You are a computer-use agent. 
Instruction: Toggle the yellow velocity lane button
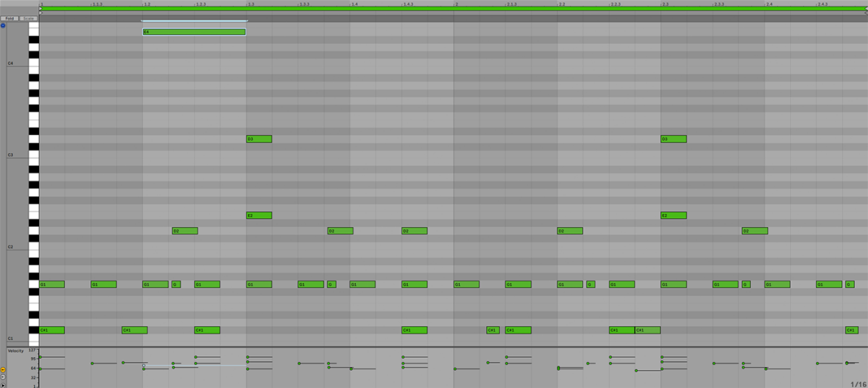(x=3, y=369)
